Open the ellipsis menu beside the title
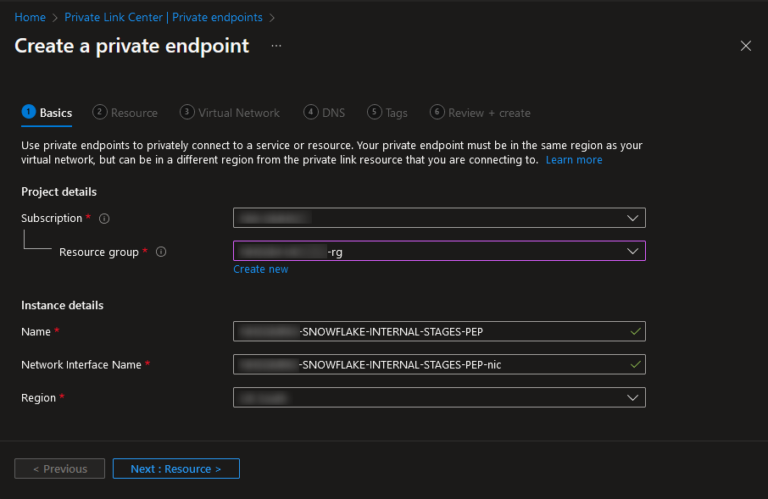The height and width of the screenshot is (499, 768). pyautogui.click(x=277, y=46)
